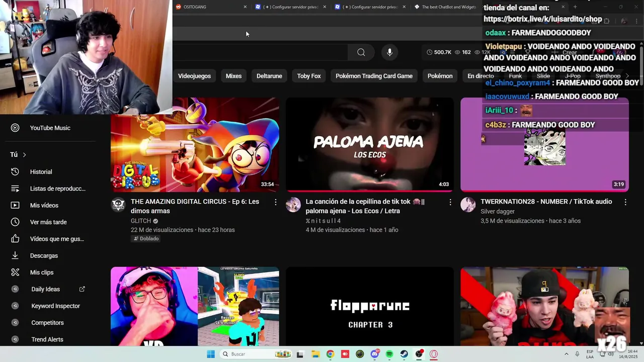Screen dimensions: 644x362
Task: Open Amazing Digital Circus Ep 6 title
Action: pyautogui.click(x=195, y=206)
